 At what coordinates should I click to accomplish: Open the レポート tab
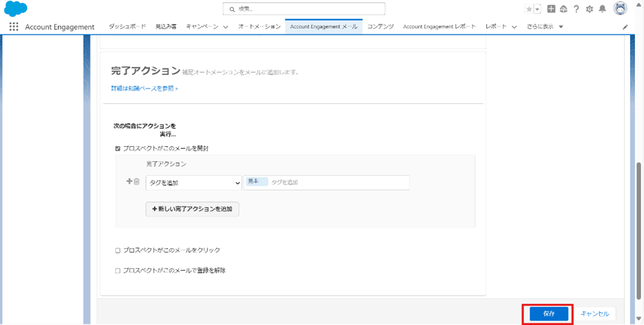[496, 27]
